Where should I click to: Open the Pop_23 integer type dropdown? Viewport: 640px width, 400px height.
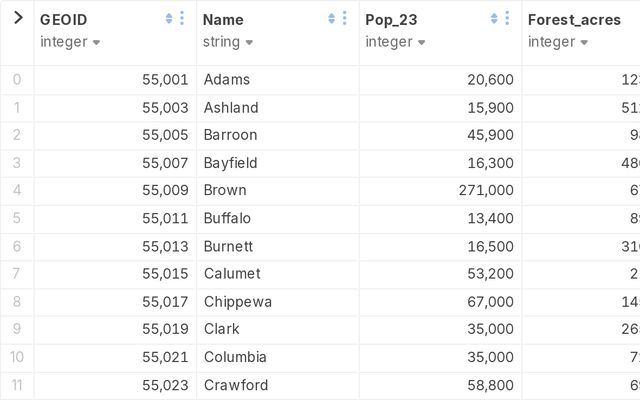click(395, 42)
